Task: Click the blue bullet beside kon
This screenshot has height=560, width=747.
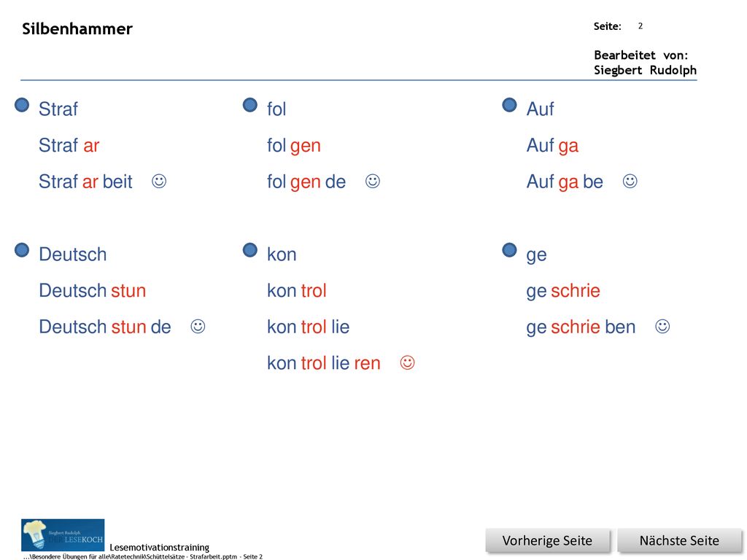Action: pyautogui.click(x=250, y=250)
